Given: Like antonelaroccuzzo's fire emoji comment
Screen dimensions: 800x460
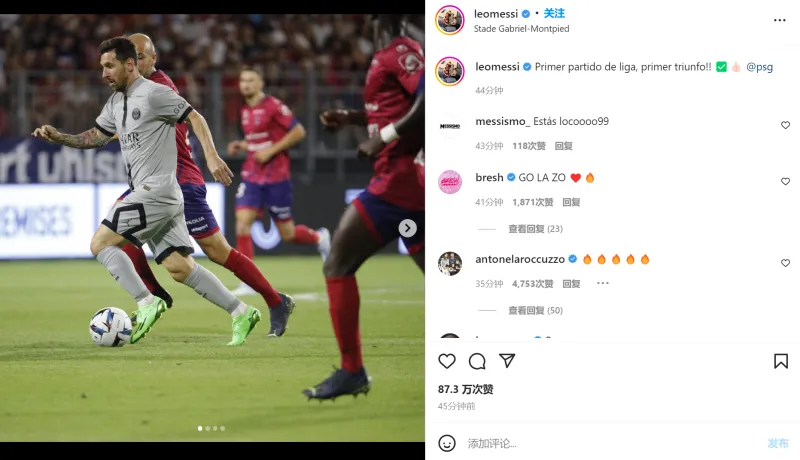Looking at the screenshot, I should click(x=785, y=263).
